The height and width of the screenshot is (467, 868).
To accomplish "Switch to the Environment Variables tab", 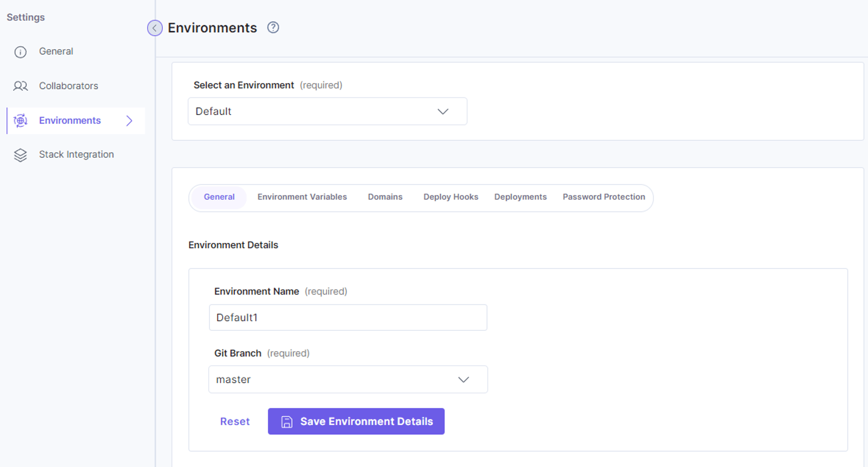I will tap(302, 197).
